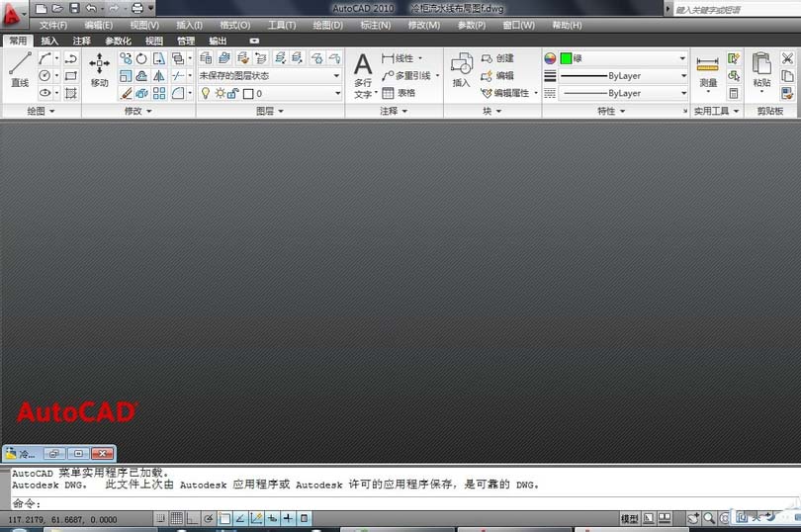
Task: Expand the 特性 (Properties) panel
Action: (x=611, y=111)
